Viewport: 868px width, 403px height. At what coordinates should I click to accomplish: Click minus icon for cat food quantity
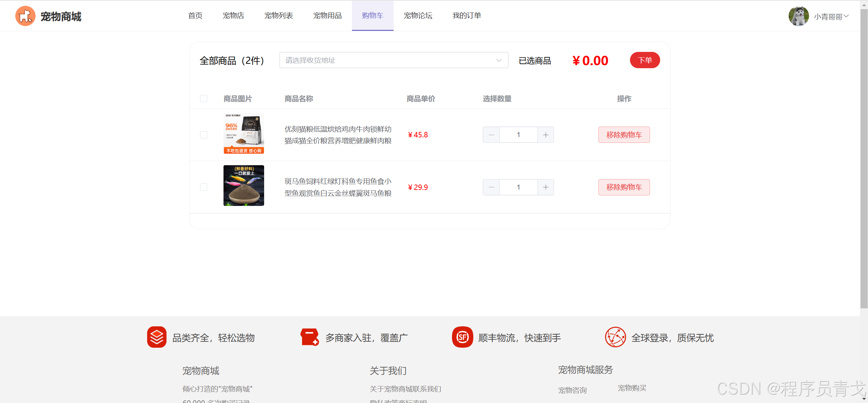(491, 135)
